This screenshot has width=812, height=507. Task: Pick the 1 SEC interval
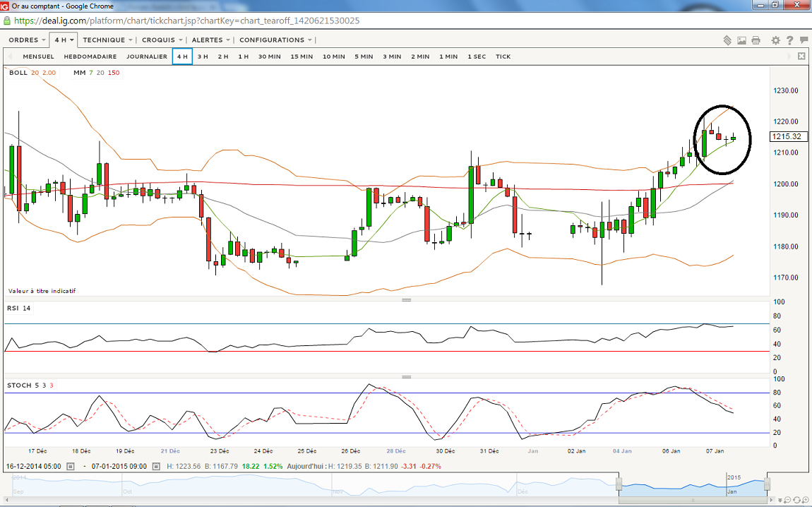tap(477, 56)
